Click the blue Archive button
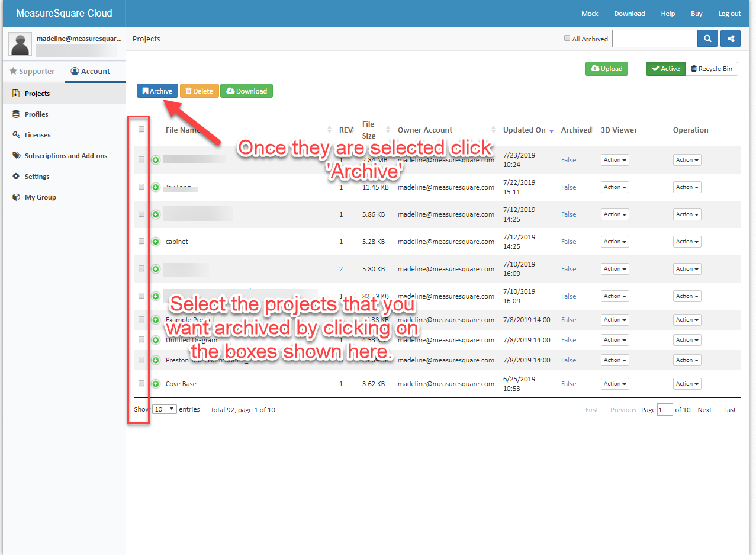The height and width of the screenshot is (555, 756). click(x=157, y=91)
